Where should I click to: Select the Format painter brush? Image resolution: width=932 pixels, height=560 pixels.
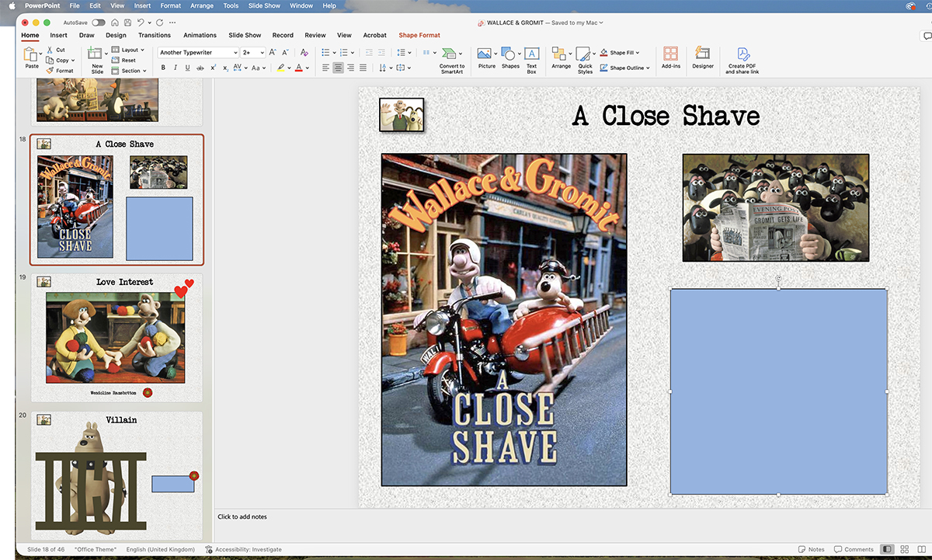[x=50, y=71]
